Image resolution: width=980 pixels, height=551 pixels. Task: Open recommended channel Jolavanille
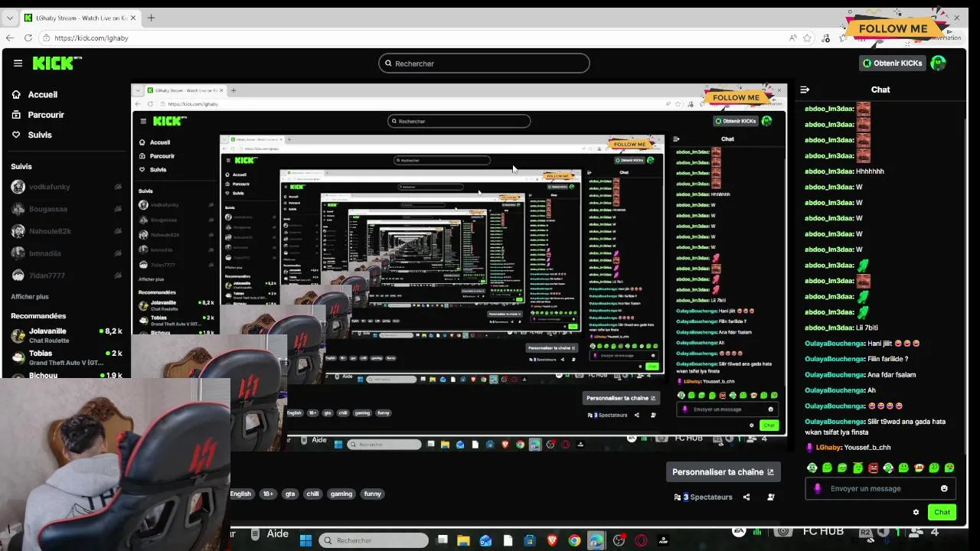pos(67,335)
